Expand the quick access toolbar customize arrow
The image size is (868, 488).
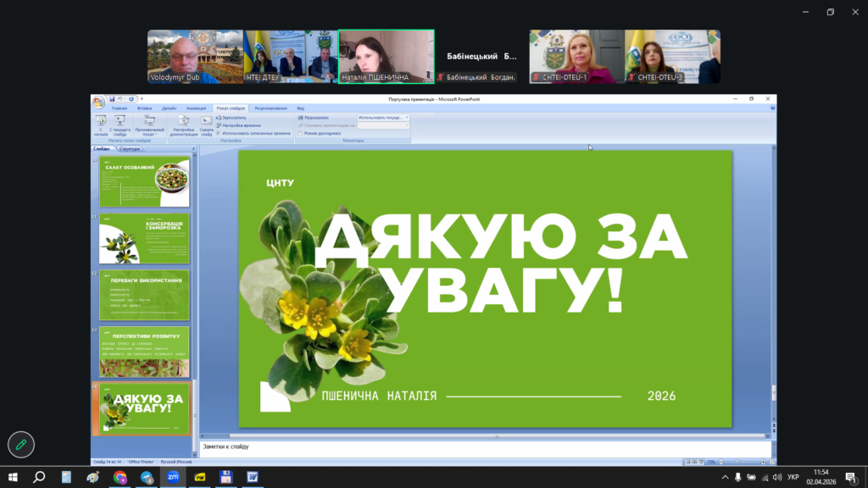click(x=142, y=99)
